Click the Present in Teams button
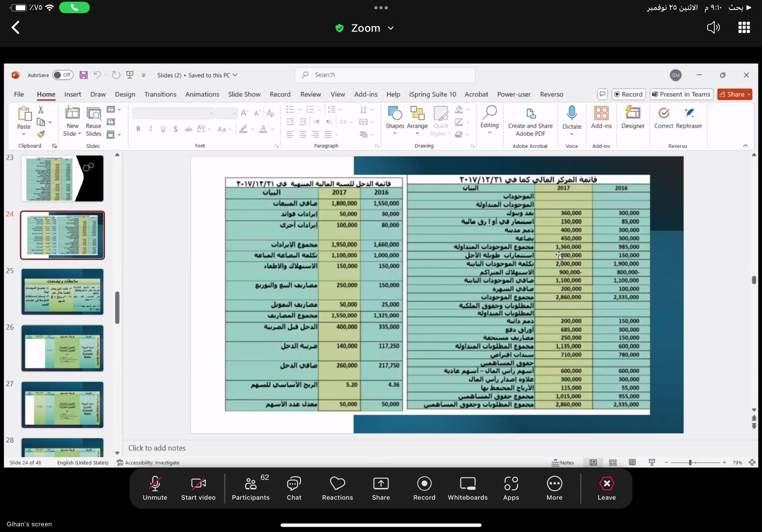 click(x=681, y=94)
